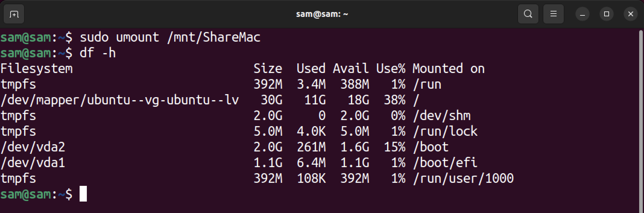Click the vertical scrollbar
The width and height of the screenshot is (644, 213).
pyautogui.click(x=641, y=121)
